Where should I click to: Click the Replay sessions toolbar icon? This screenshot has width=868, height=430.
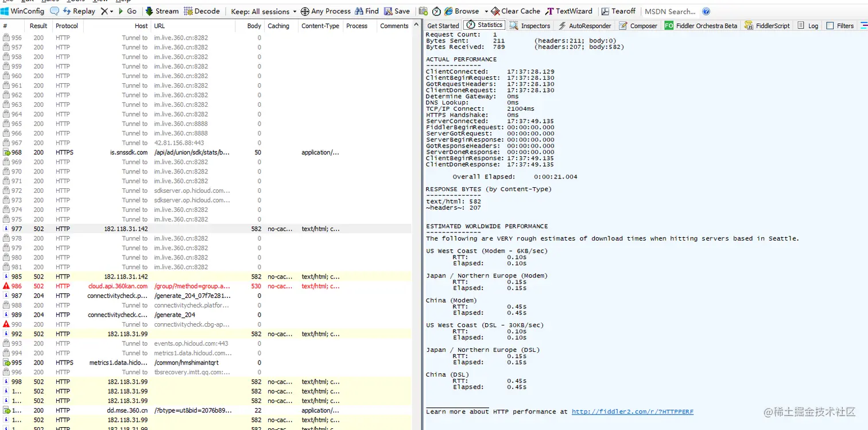pyautogui.click(x=67, y=11)
